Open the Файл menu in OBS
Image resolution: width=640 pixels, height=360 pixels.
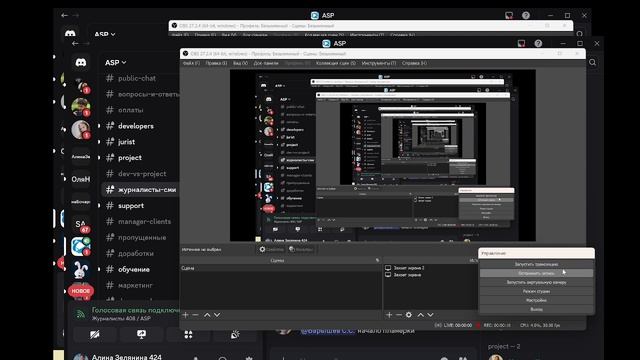[191, 63]
